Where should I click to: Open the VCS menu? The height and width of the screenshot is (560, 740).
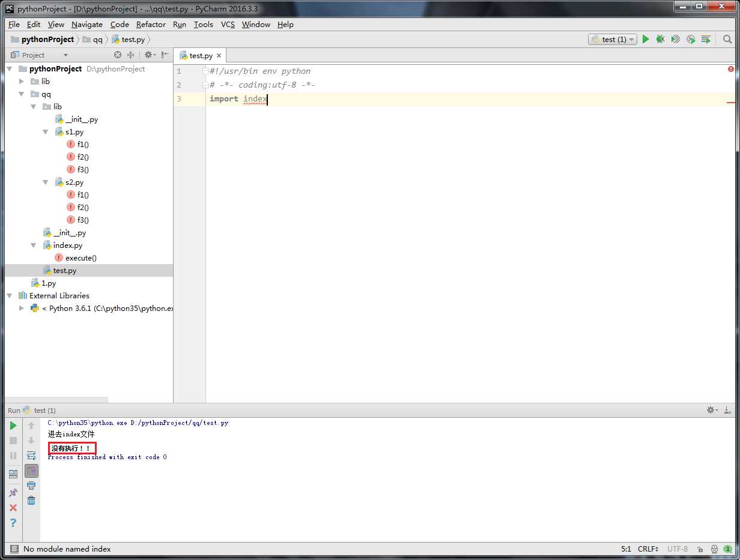[x=228, y=24]
